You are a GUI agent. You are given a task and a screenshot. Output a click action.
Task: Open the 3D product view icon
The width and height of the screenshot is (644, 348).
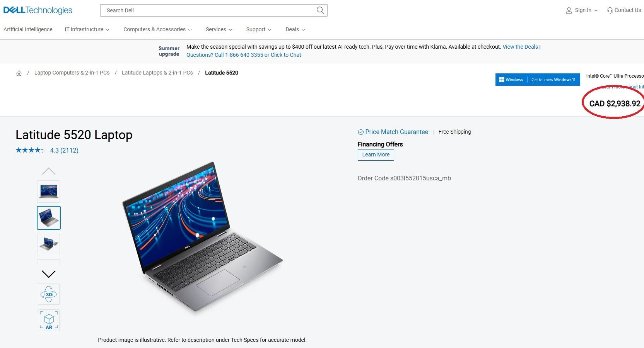[x=49, y=294]
